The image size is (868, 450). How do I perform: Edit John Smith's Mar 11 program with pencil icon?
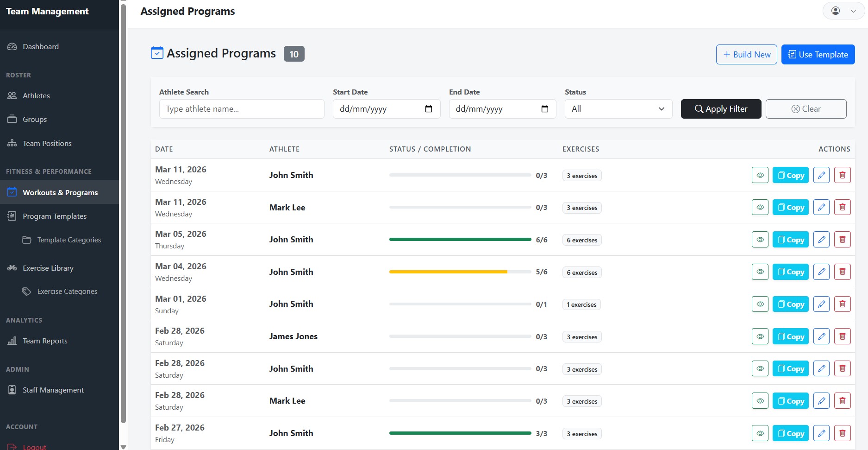coord(821,175)
